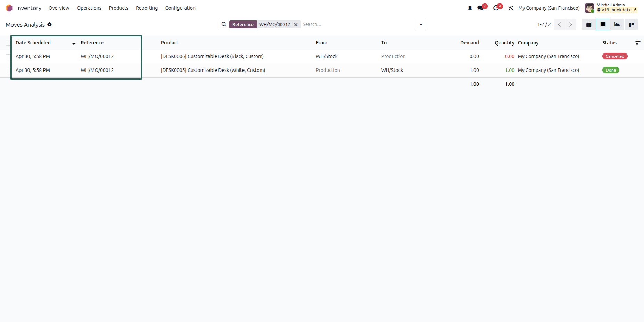Switch to graph view
644x322 pixels.
(x=617, y=24)
